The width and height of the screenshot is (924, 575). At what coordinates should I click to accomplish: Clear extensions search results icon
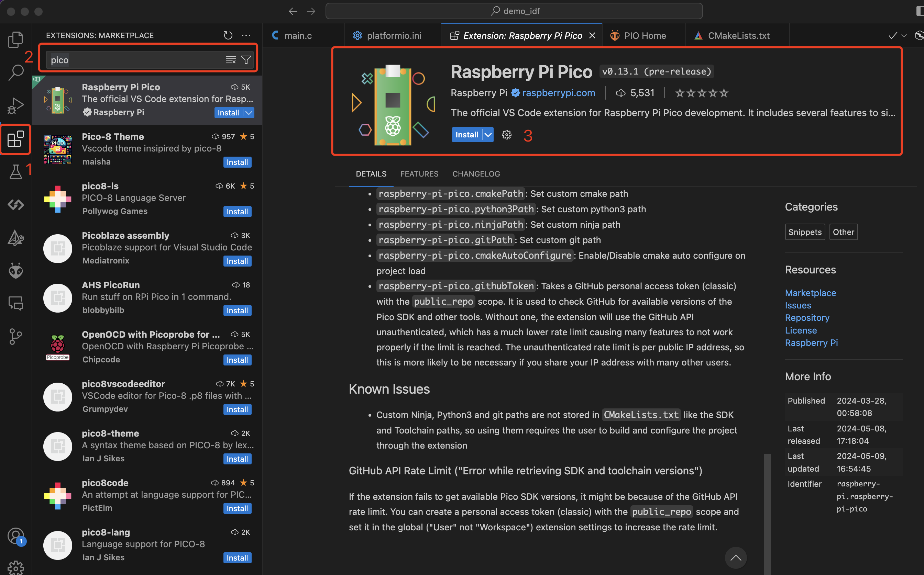coord(231,60)
